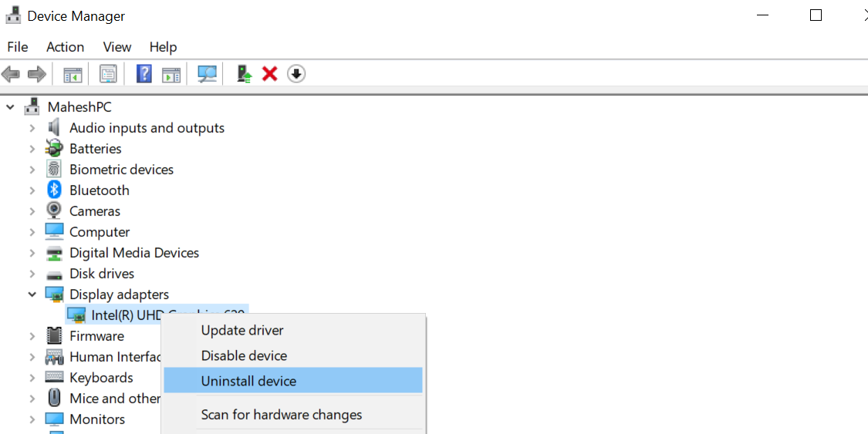This screenshot has height=434, width=868.
Task: Expand the Cameras node
Action: point(32,211)
